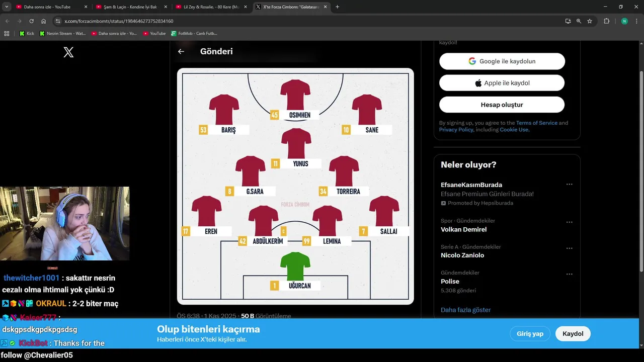
Task: Open the Kick bookmark
Action: (27, 33)
